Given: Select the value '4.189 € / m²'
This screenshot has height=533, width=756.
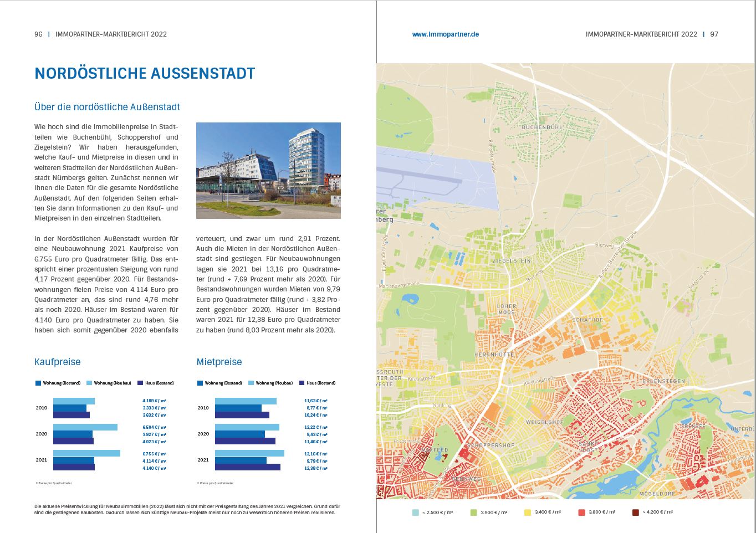Looking at the screenshot, I should click(154, 401).
